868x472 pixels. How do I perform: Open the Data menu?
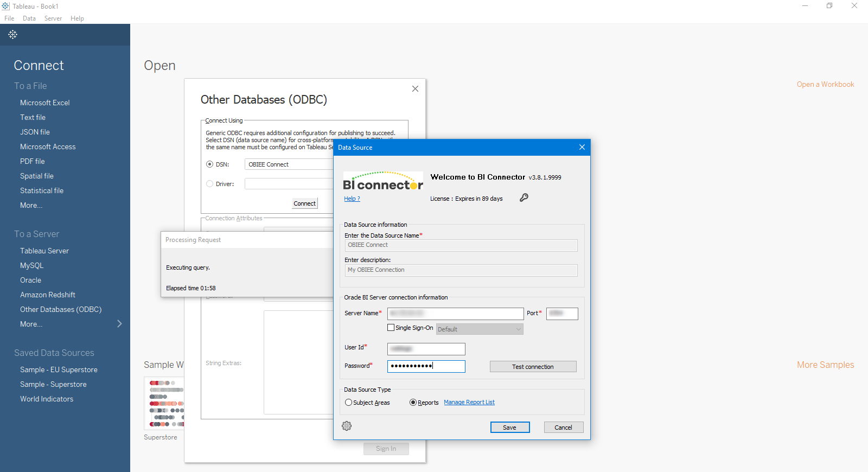coord(29,18)
